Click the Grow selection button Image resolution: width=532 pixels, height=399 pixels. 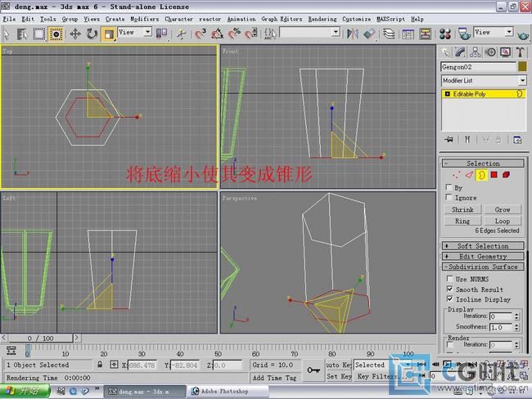503,209
